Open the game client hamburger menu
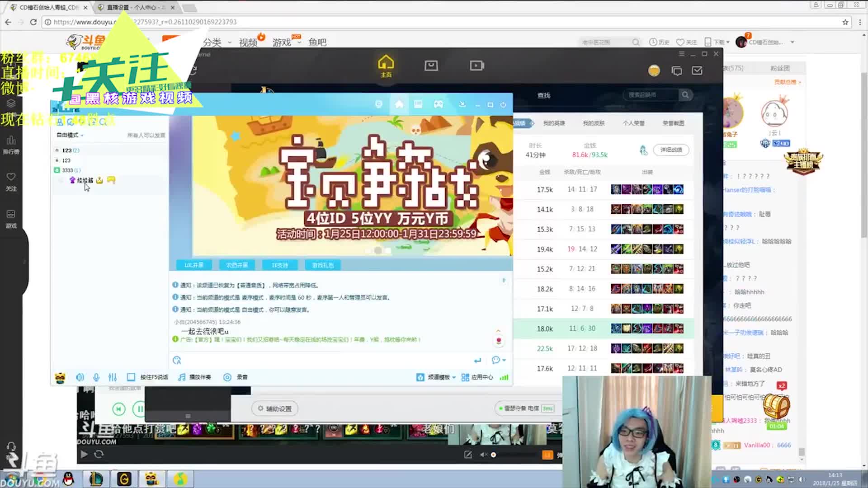The width and height of the screenshot is (868, 488). tap(682, 54)
